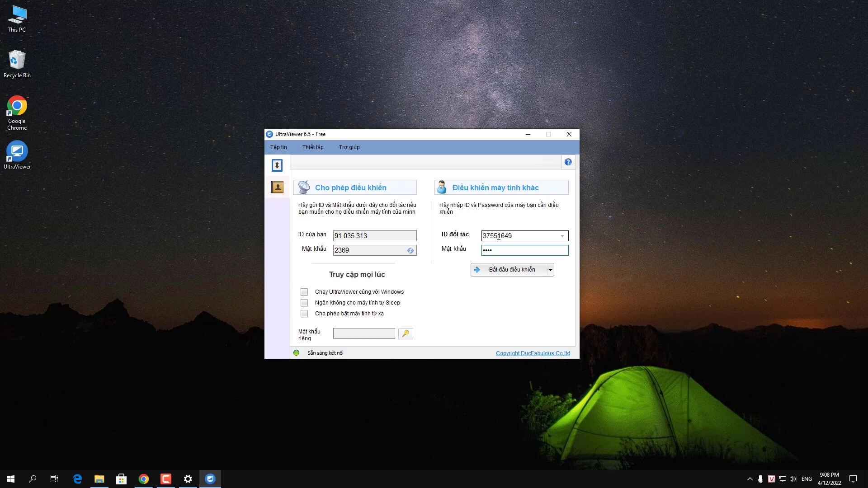The image size is (868, 488).
Task: Check Cho phép bật máy tính từ xa
Action: pos(304,314)
